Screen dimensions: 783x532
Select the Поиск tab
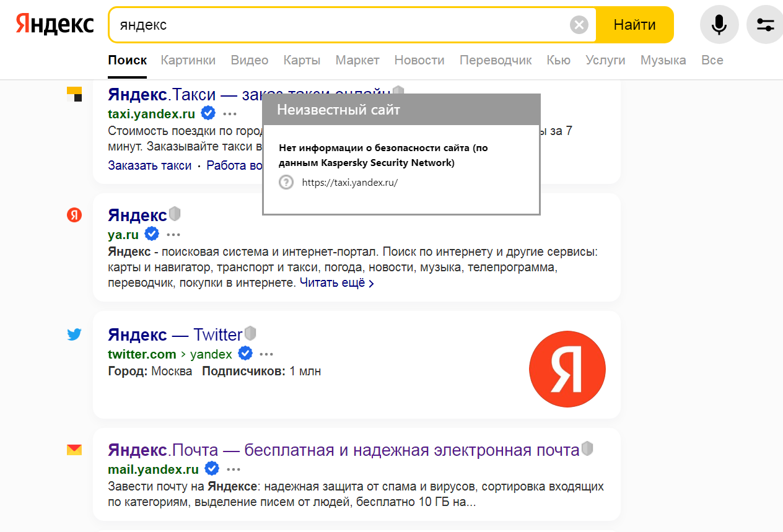click(128, 60)
